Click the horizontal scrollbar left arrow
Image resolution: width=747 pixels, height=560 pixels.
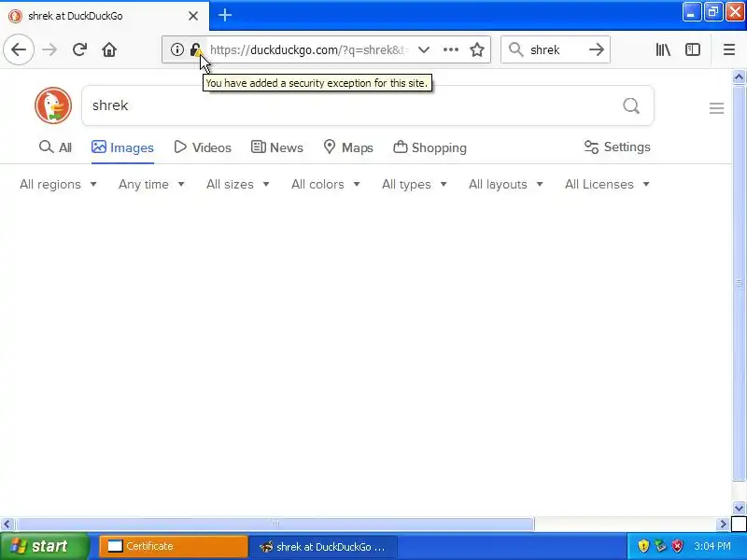(x=7, y=525)
